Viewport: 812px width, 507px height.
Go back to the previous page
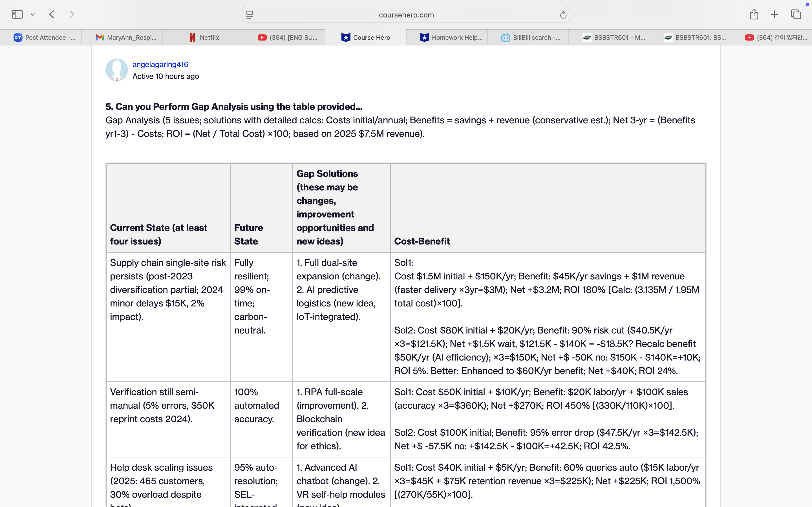point(52,14)
